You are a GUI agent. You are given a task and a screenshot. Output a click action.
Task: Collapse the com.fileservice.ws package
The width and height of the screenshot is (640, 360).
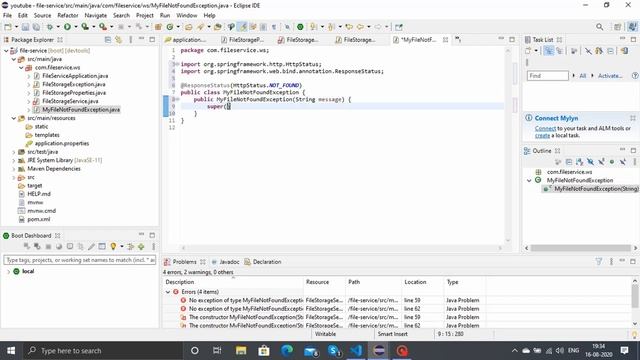(x=21, y=68)
